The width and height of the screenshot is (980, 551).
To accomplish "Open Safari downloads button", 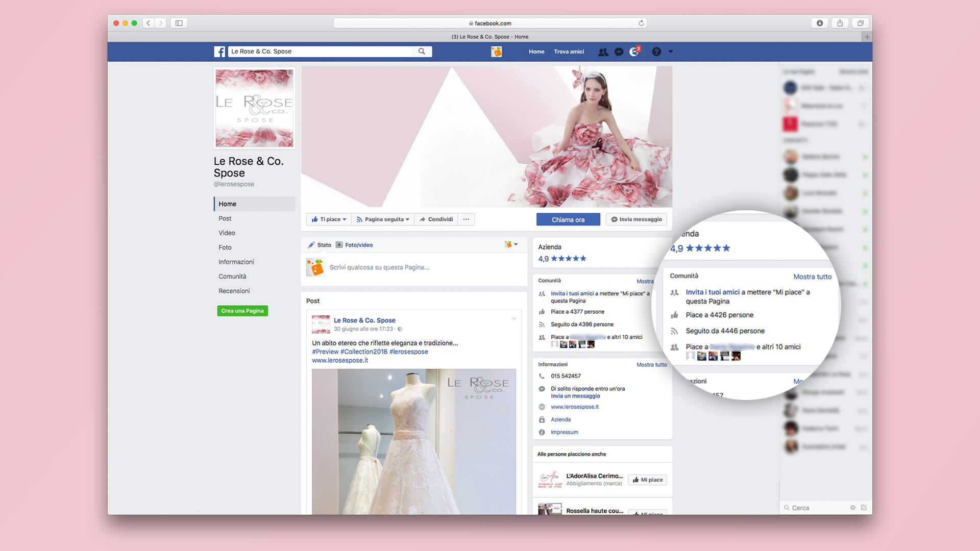I will point(820,23).
